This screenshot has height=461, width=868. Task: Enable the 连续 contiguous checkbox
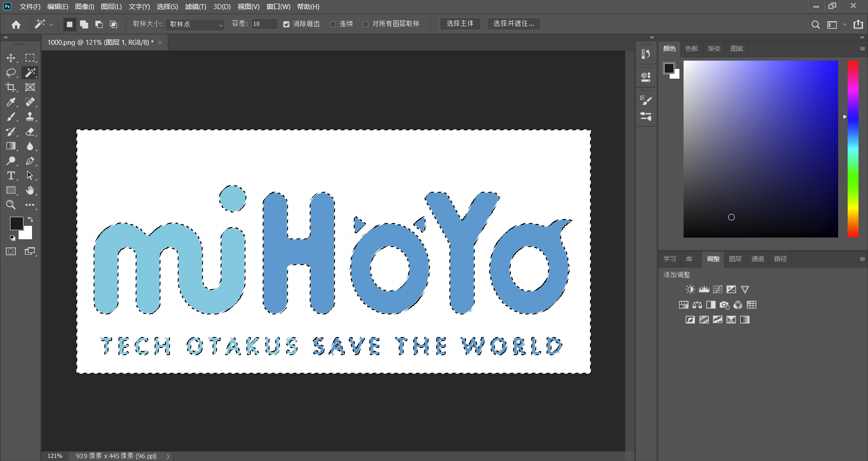pos(333,24)
